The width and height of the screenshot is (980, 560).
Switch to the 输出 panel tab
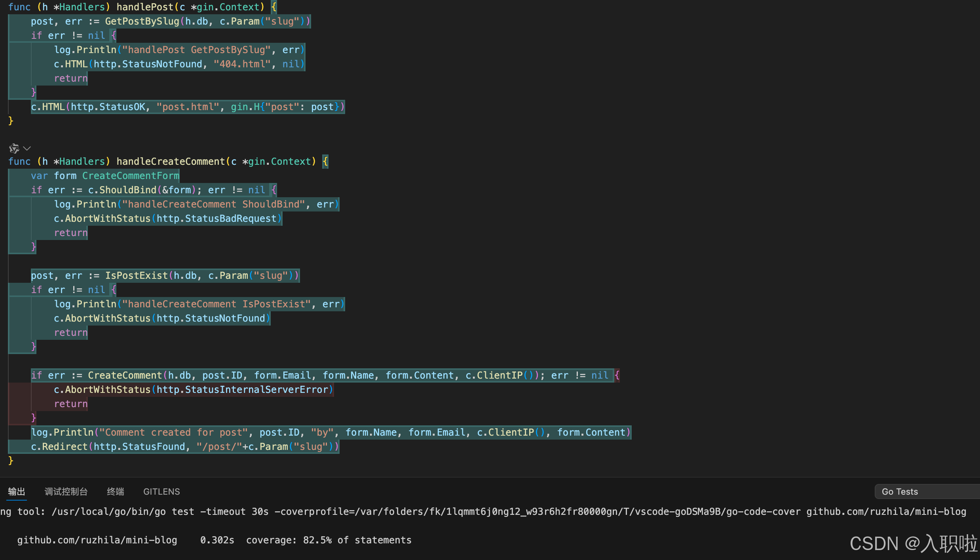coord(17,491)
